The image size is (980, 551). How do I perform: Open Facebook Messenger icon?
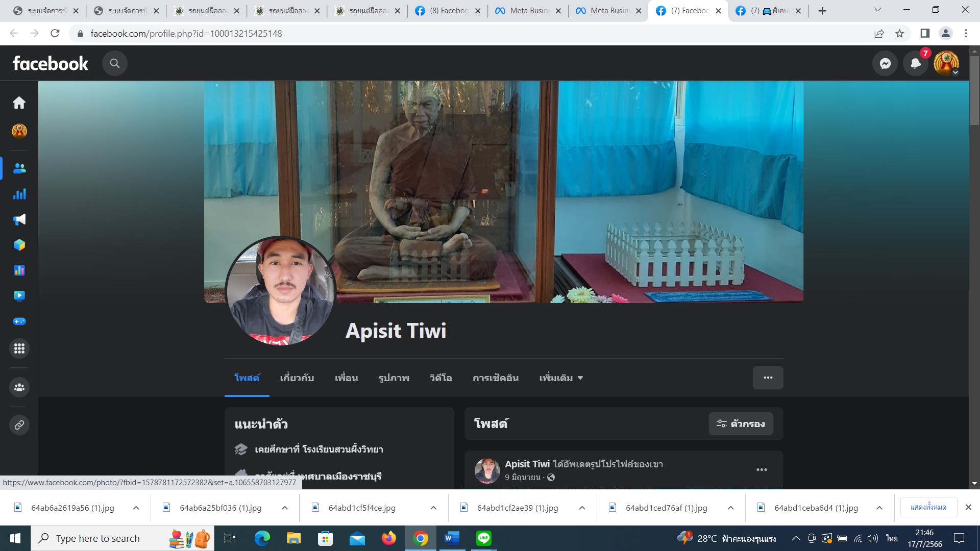pos(885,63)
